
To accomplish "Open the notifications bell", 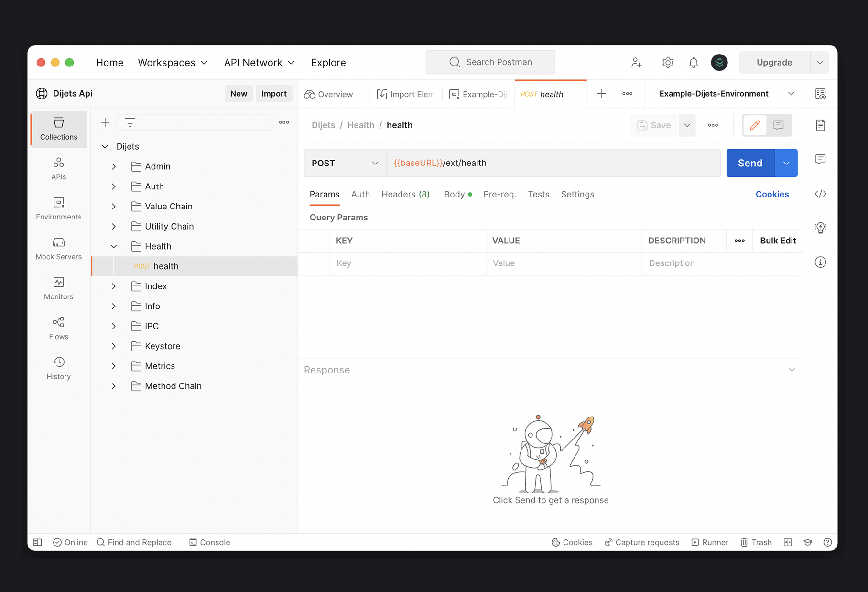I will click(693, 63).
